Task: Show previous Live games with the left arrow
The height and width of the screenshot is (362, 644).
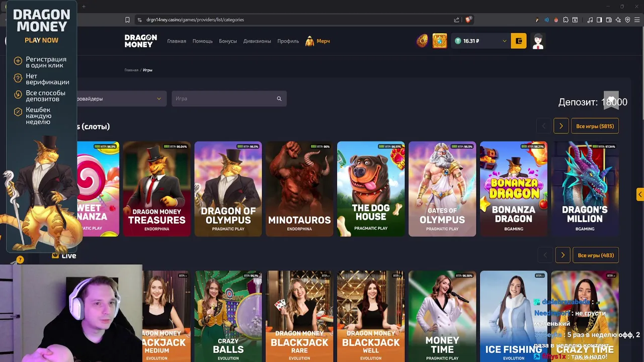Action: pyautogui.click(x=545, y=255)
